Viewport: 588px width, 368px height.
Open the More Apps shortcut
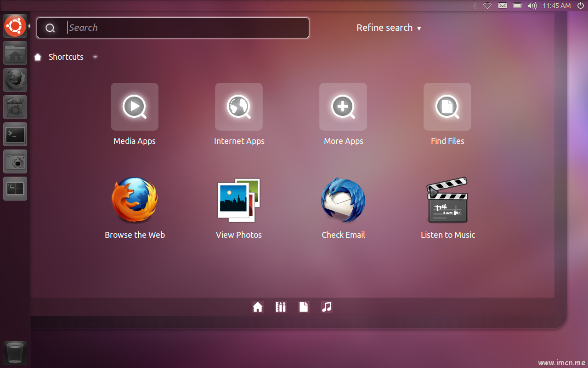click(343, 107)
